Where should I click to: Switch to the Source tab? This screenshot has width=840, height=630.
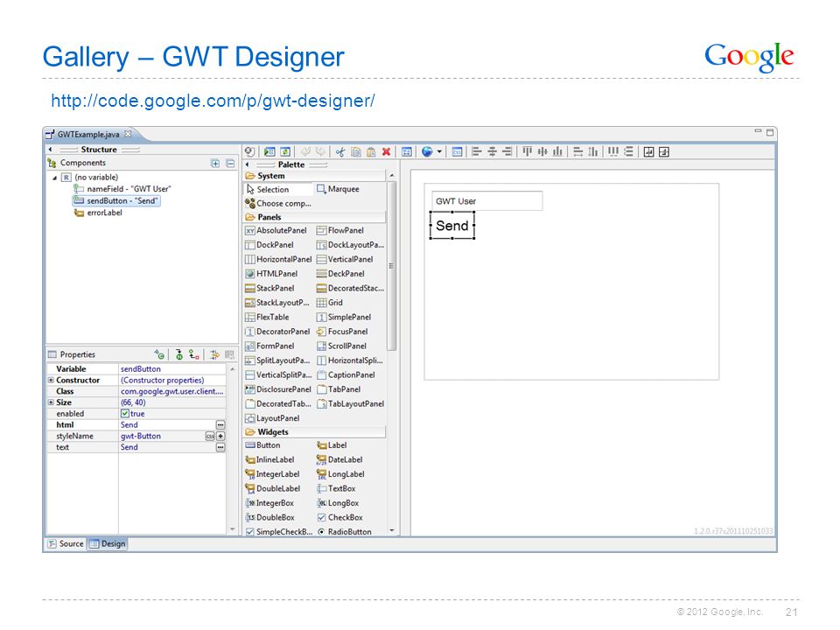[x=66, y=543]
